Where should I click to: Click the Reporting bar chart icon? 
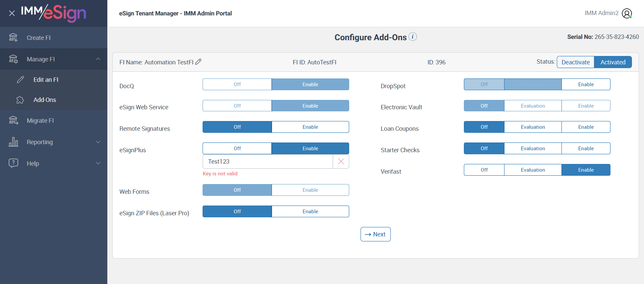click(x=13, y=142)
